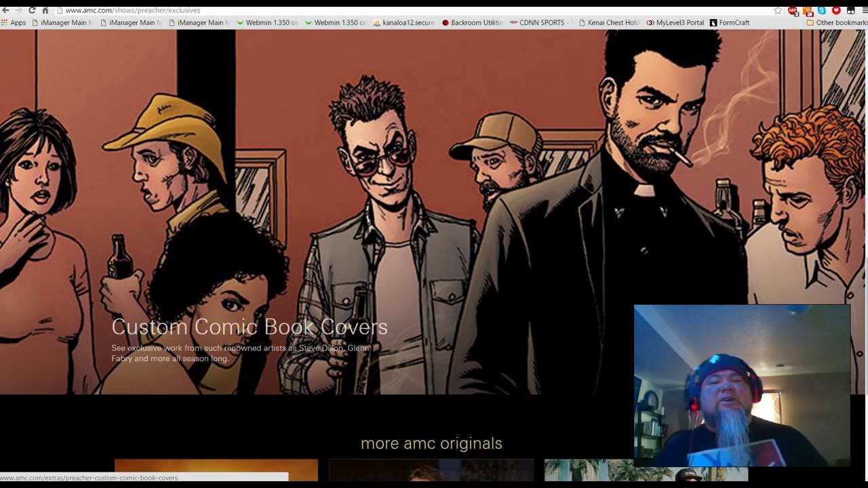
Task: Open the first show thumbnail under amc originals
Action: pos(216,470)
